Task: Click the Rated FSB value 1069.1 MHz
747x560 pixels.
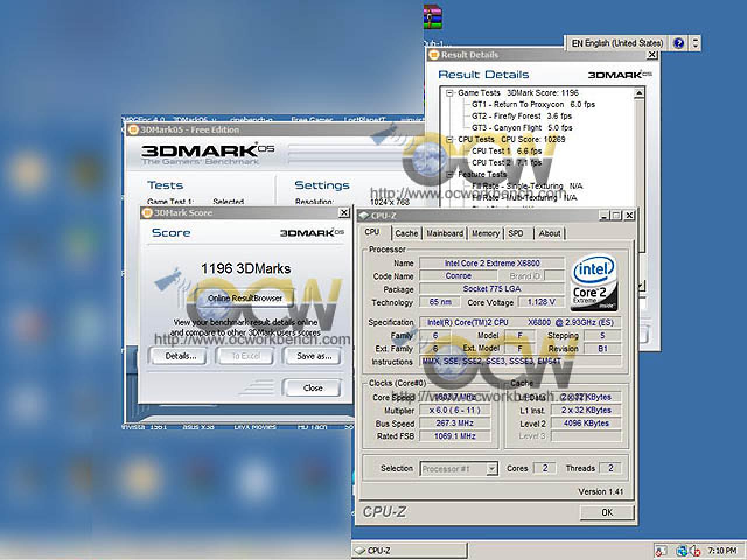Action: point(455,436)
